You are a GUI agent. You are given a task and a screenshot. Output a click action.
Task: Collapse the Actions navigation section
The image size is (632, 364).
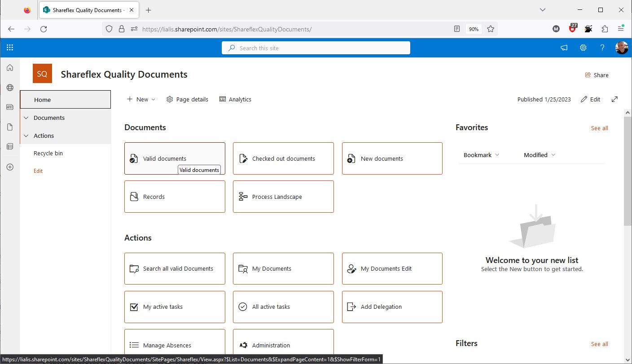pyautogui.click(x=25, y=136)
